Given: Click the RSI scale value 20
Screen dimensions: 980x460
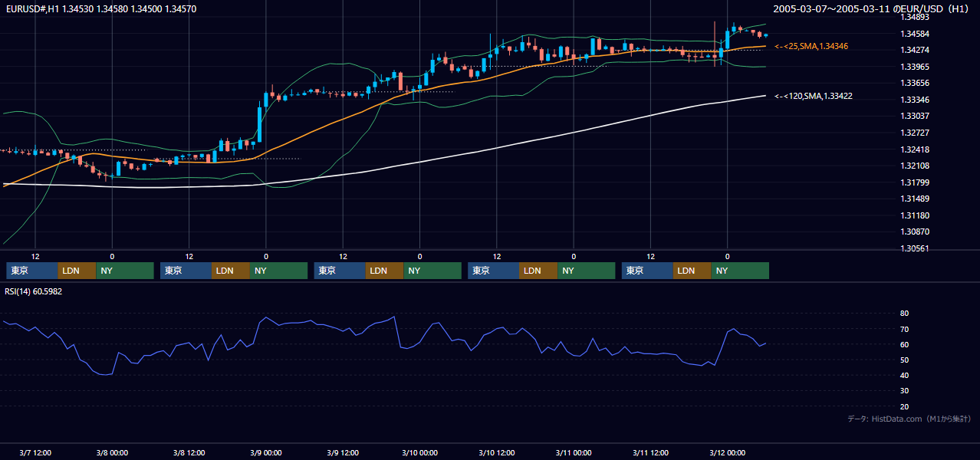Looking at the screenshot, I should coord(904,406).
